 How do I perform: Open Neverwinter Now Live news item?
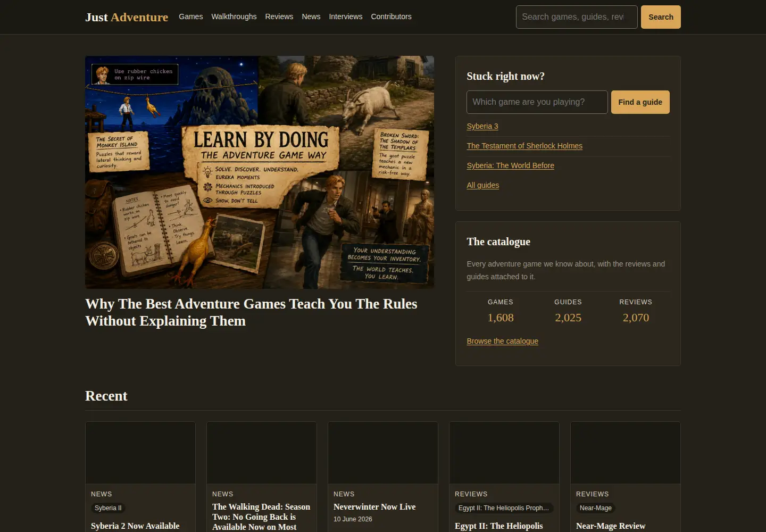tap(374, 507)
